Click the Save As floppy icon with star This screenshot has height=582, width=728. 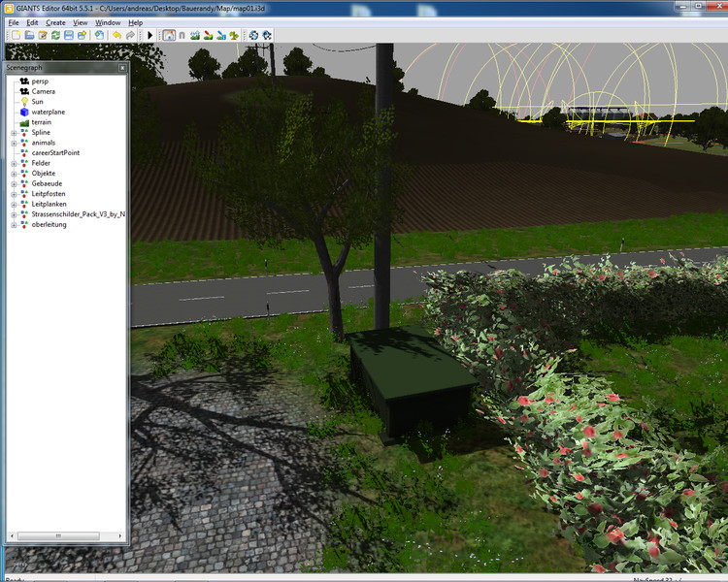pos(83,35)
